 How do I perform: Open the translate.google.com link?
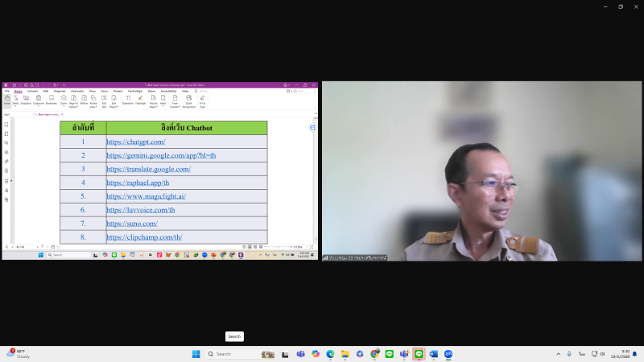(149, 169)
